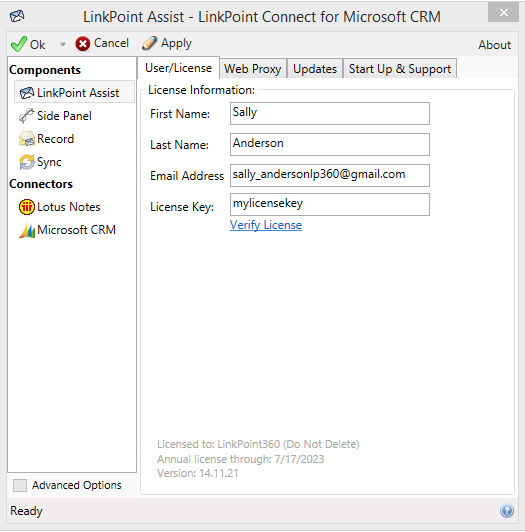
Task: Select the Sync label in Components list
Action: 49,162
